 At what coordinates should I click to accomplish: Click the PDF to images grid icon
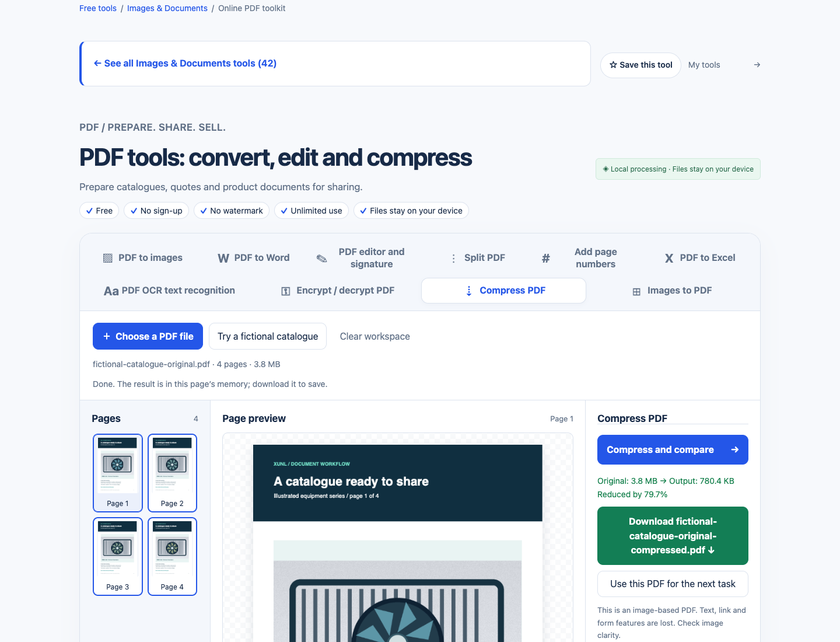[108, 258]
